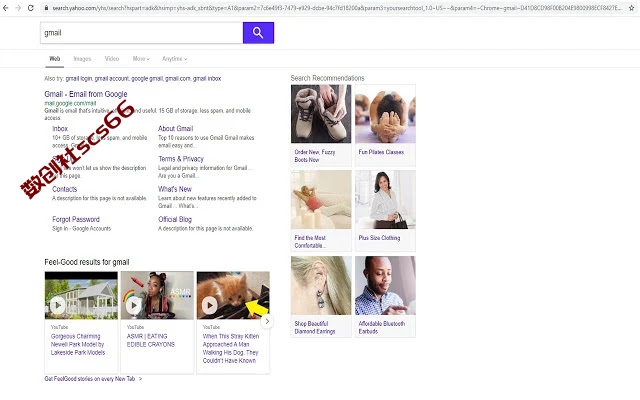Viewport: 640px width, 400px height.
Task: Click the woman relaxing on sofa image
Action: click(x=321, y=200)
